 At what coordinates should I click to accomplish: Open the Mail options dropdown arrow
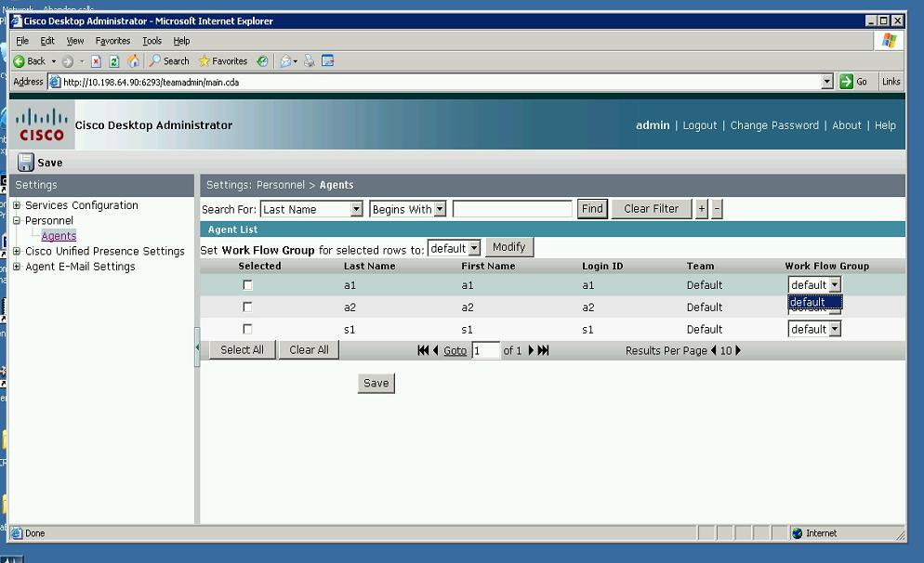point(296,61)
